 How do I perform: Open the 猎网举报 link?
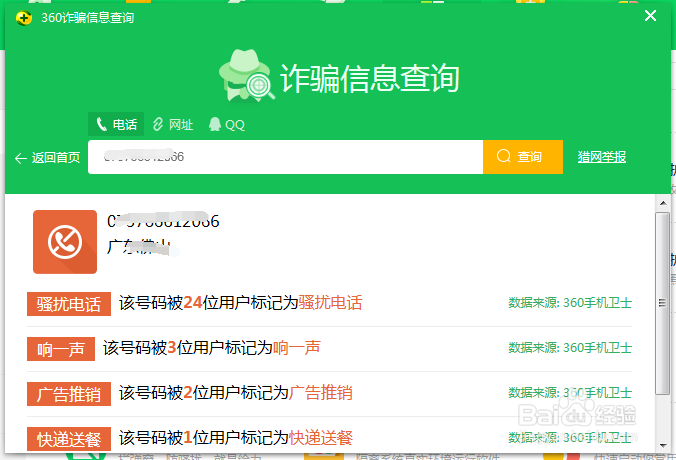[x=601, y=157]
